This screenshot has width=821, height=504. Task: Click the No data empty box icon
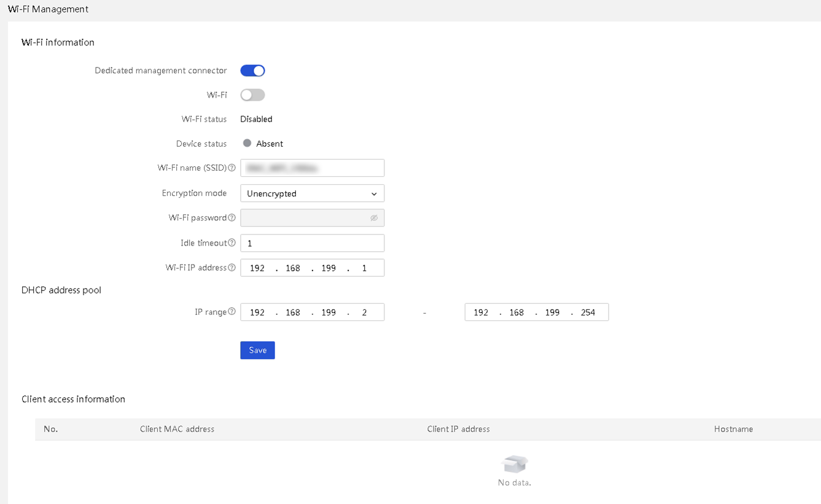[x=515, y=464]
